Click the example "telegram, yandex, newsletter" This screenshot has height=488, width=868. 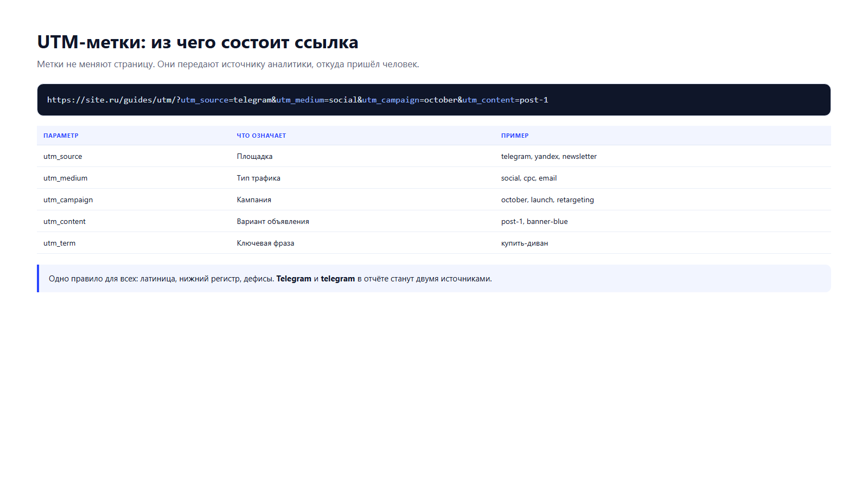coord(549,156)
